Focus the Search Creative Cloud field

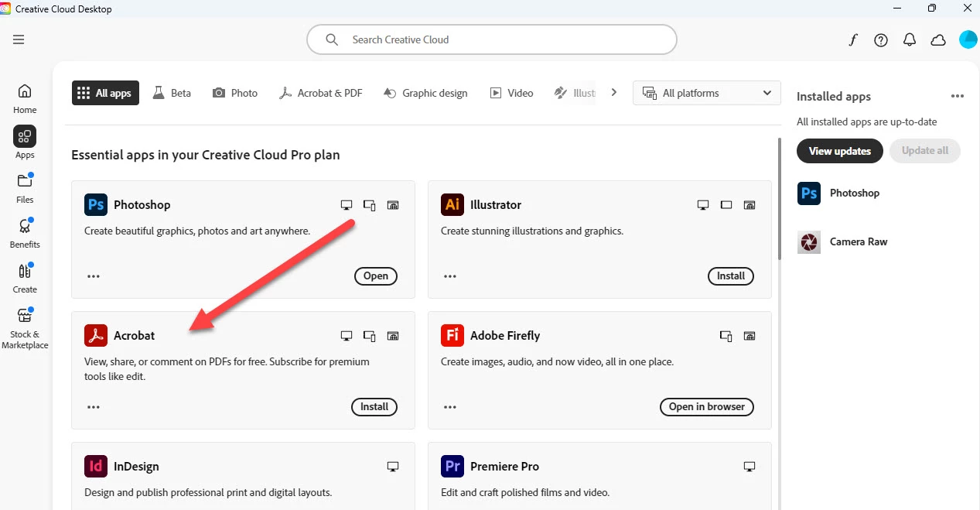pos(492,39)
